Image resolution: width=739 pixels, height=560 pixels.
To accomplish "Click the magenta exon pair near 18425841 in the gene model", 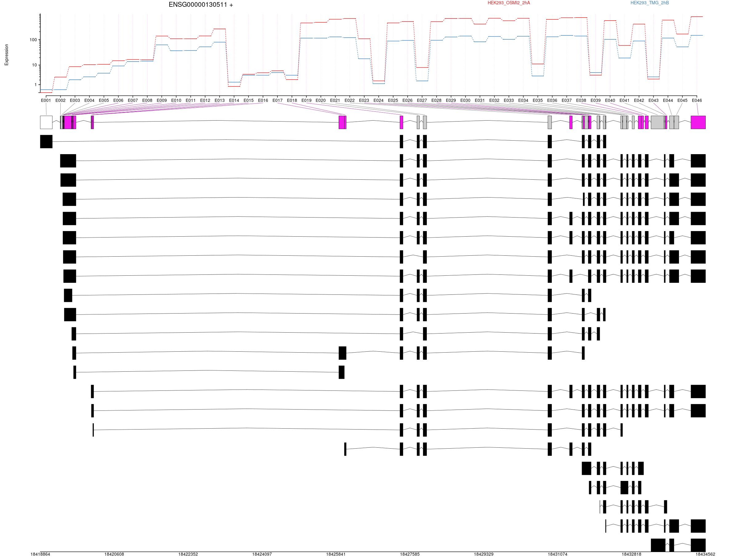I will (342, 122).
